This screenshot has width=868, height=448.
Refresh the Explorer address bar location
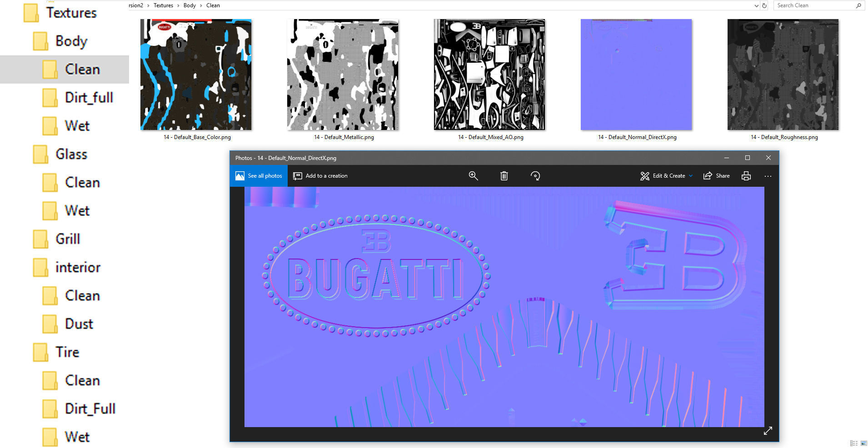[x=764, y=5]
